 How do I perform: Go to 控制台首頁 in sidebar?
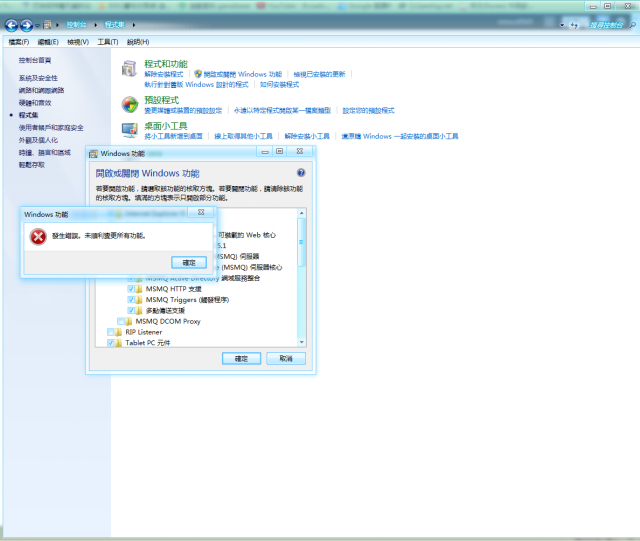click(x=35, y=60)
